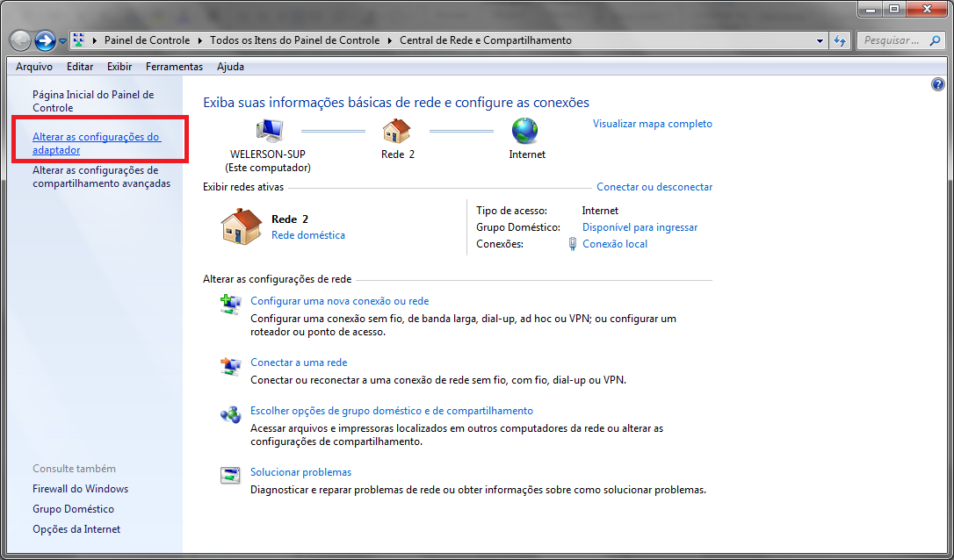Click 'Visualizar mapa completo' link

pyautogui.click(x=652, y=124)
